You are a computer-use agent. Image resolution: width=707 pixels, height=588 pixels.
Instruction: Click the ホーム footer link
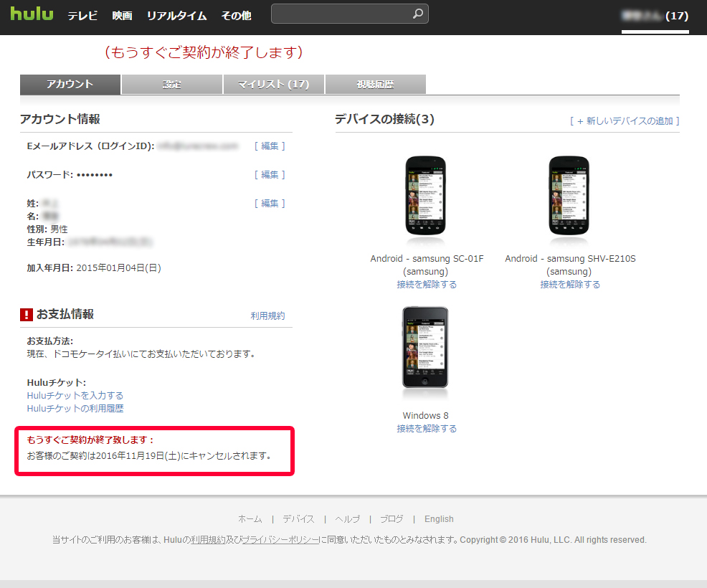click(x=250, y=519)
